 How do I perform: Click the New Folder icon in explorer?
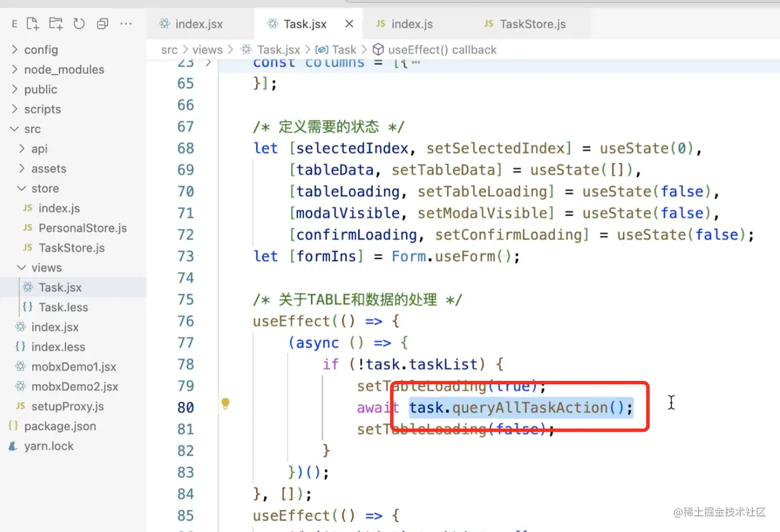pos(56,24)
